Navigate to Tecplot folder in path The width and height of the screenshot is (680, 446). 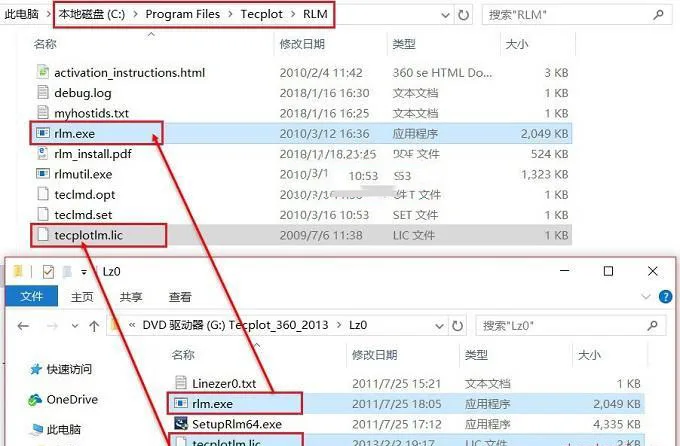[x=262, y=14]
